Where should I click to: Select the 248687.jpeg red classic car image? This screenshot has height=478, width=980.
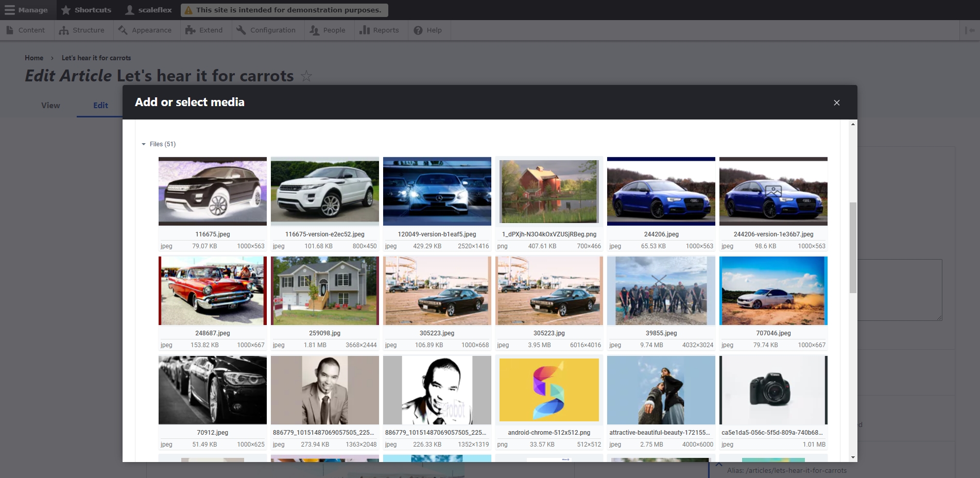tap(213, 291)
